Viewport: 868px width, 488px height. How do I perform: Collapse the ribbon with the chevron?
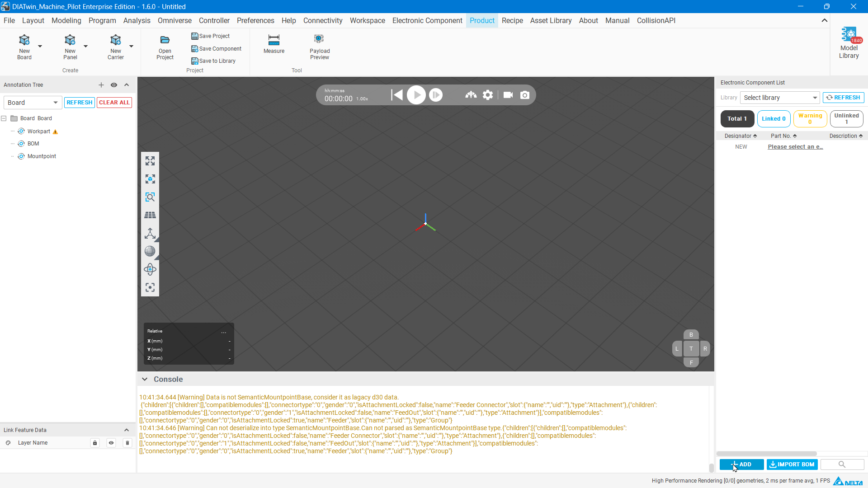click(x=825, y=20)
